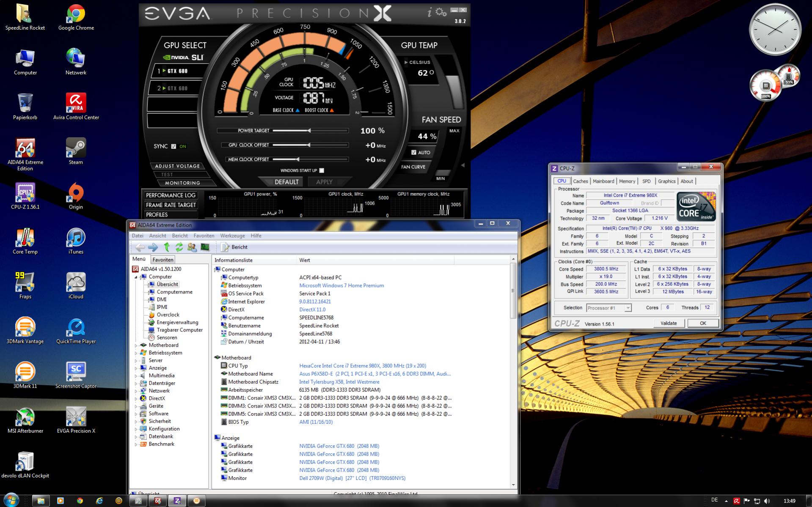This screenshot has width=812, height=507.
Task: Open the Werkzeuge menu in AIDA64
Action: tap(232, 236)
